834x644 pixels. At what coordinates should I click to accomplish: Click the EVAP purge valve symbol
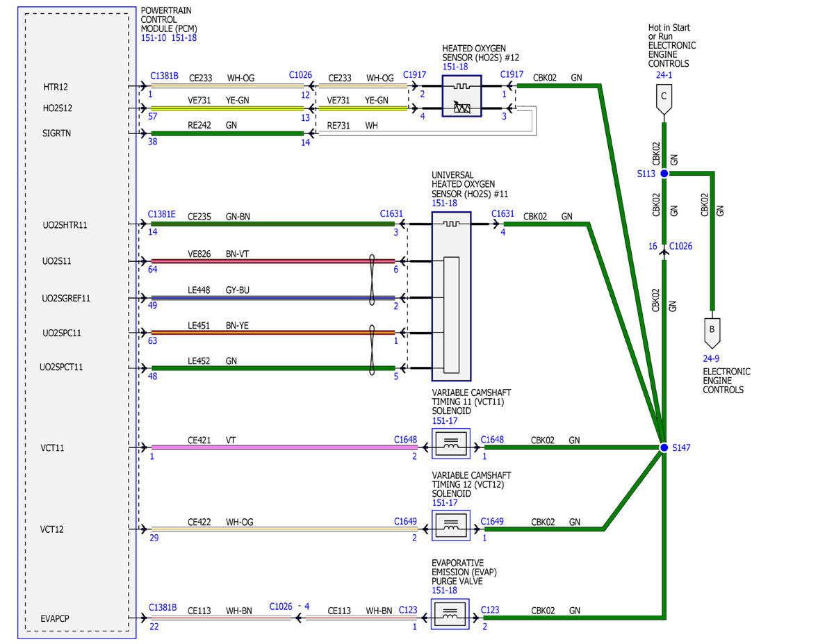(450, 614)
